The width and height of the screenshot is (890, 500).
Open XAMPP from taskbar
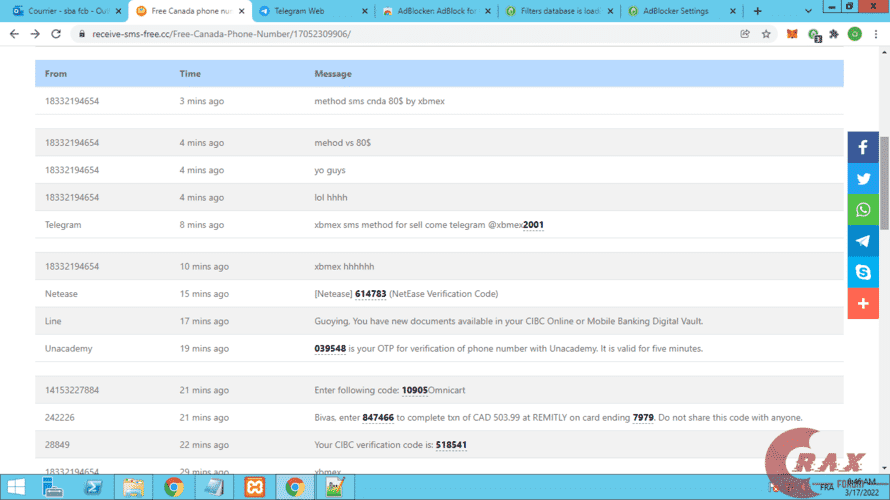coord(254,487)
